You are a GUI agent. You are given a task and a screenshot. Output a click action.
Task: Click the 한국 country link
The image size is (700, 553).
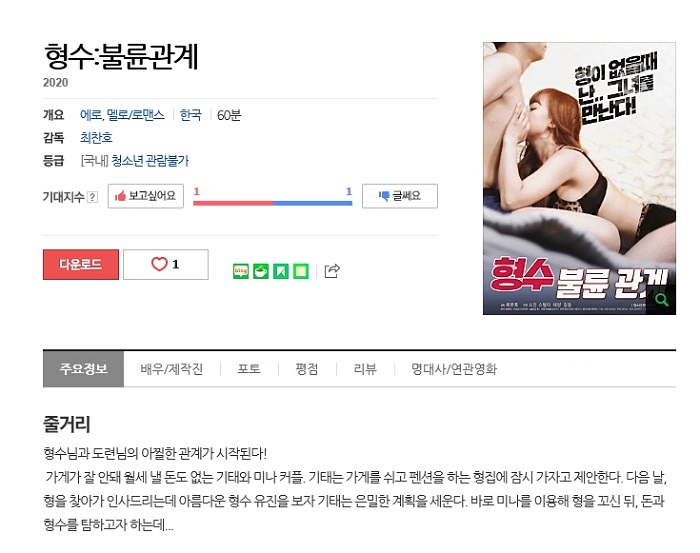click(190, 115)
